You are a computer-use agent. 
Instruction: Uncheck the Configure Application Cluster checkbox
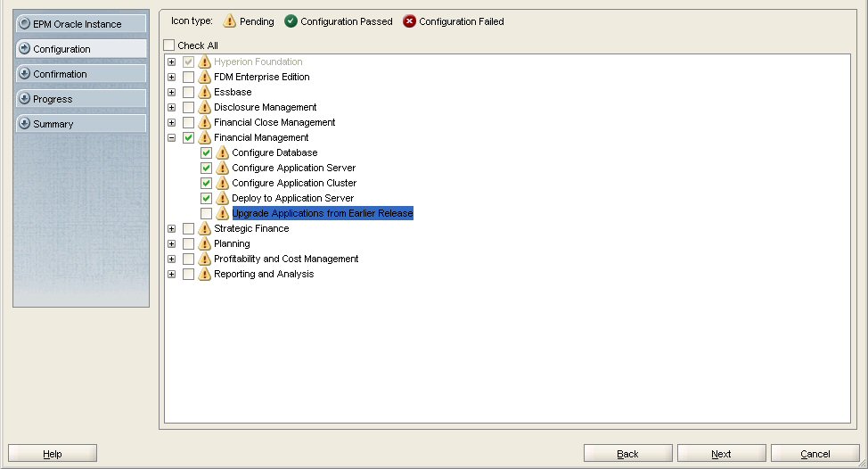point(206,184)
